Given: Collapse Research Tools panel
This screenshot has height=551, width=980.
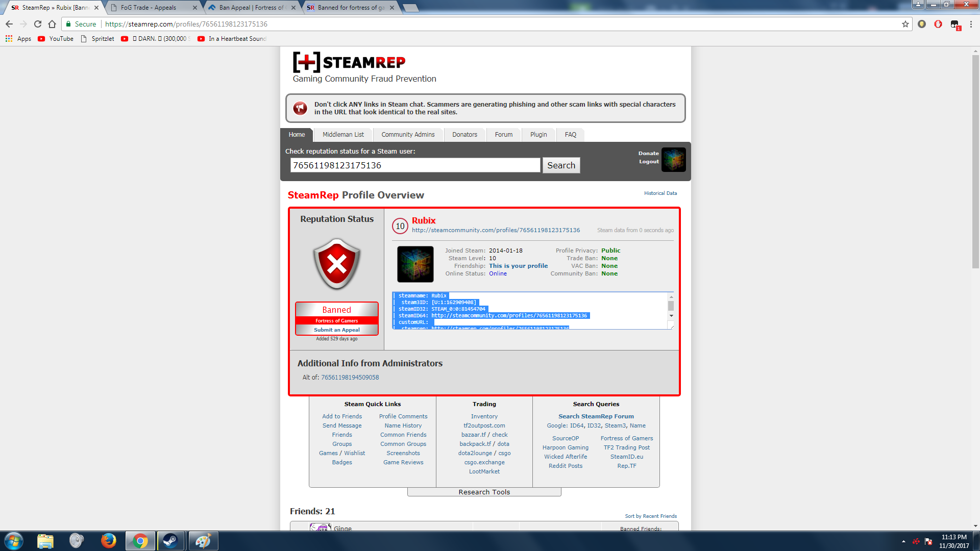Looking at the screenshot, I should coord(484,492).
